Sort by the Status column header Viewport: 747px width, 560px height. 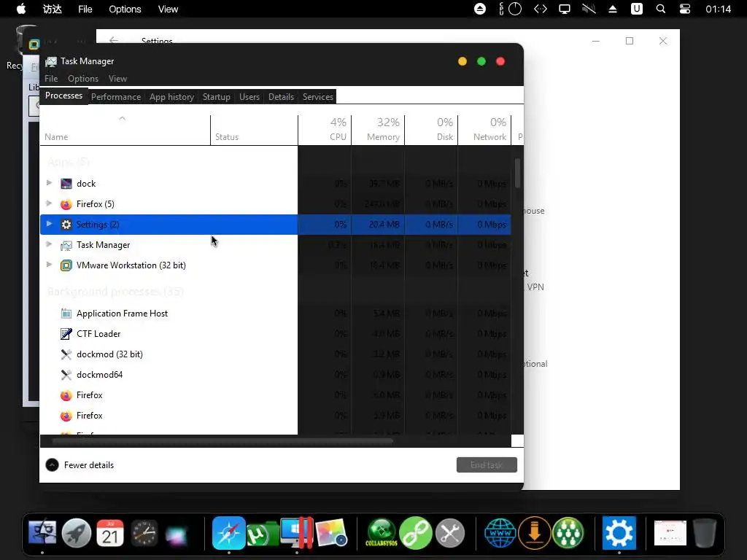pyautogui.click(x=254, y=130)
